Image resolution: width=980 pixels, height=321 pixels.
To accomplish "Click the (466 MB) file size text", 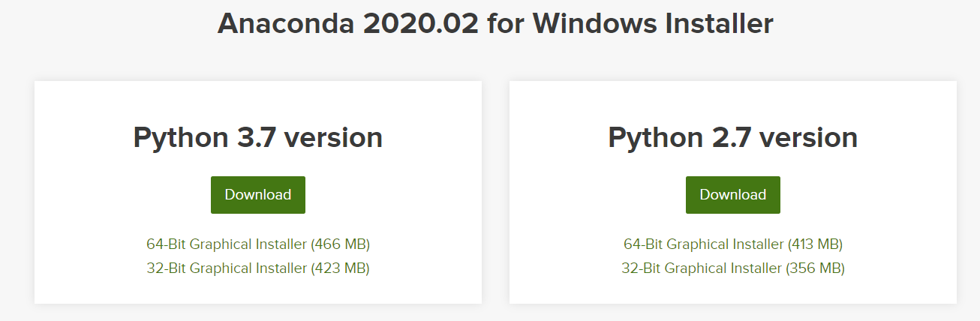I will point(340,244).
